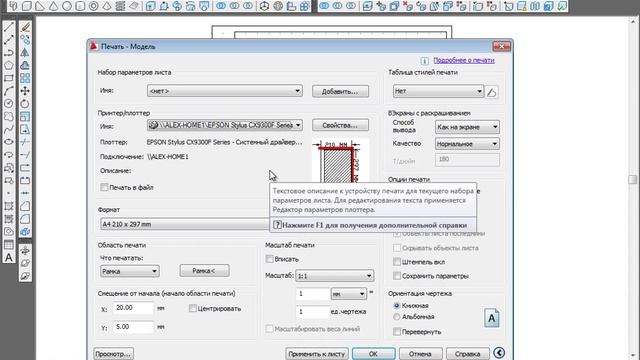Click the Просмотр... preview button
This screenshot has height=360, width=640.
[113, 354]
